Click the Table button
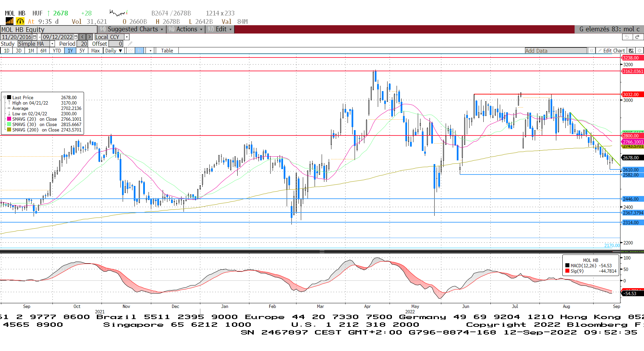 167,51
